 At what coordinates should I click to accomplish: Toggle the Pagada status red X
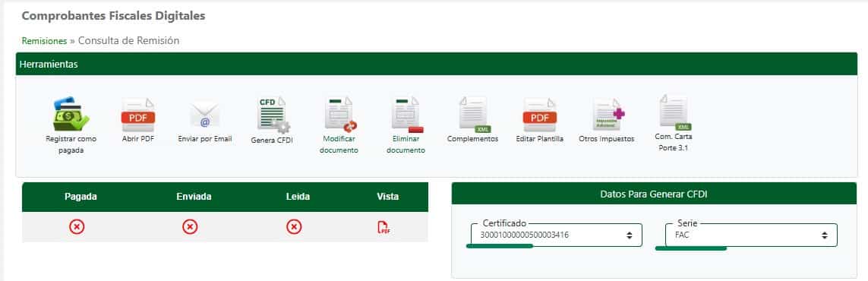(x=77, y=227)
